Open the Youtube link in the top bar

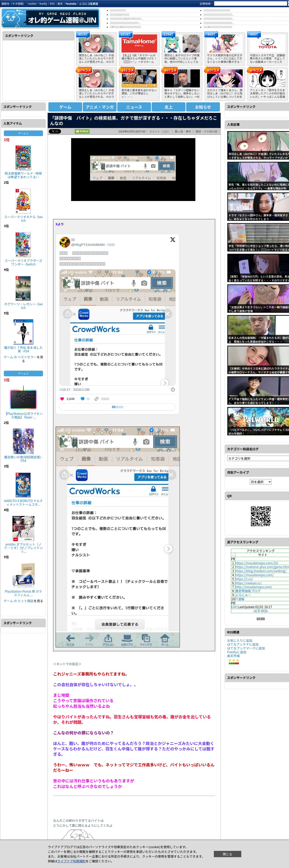click(71, 4)
